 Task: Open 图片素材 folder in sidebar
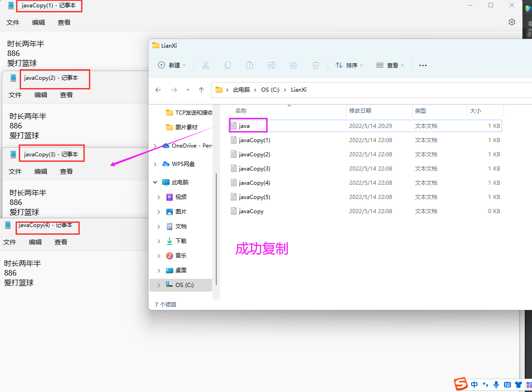tap(181, 127)
